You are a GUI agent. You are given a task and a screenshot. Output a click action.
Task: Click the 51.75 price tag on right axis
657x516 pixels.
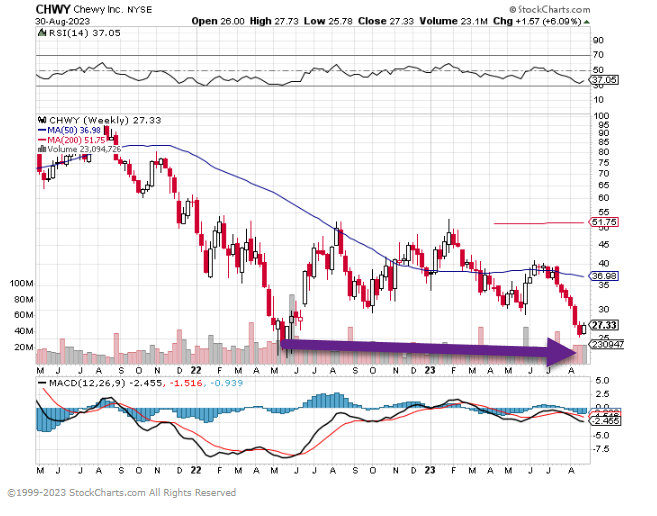604,222
